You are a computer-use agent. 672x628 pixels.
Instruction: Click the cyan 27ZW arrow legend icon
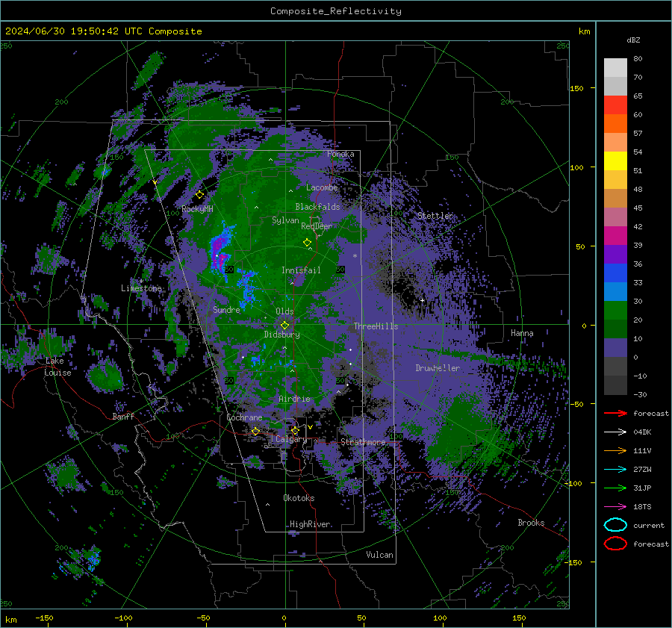tap(615, 470)
